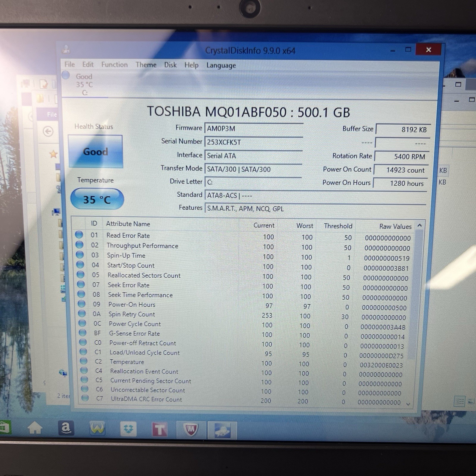Click the Buffer Size value 8192 KB
Screen dimensions: 476x476
tap(403, 129)
